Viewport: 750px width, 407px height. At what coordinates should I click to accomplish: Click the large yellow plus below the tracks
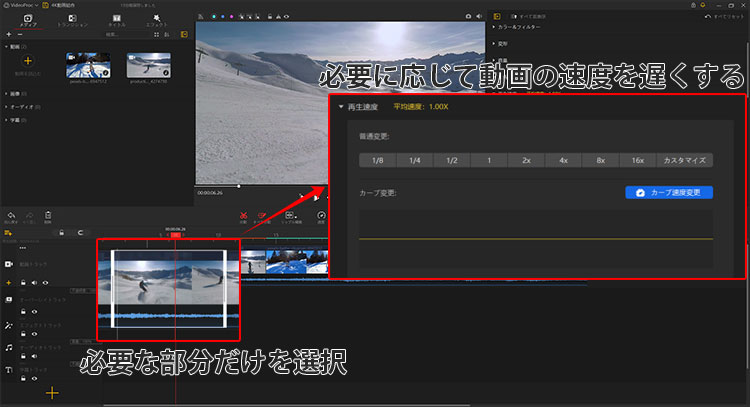52,393
